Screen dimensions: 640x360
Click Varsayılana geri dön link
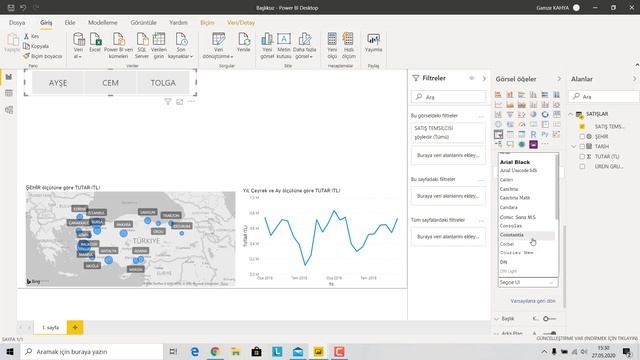point(533,301)
